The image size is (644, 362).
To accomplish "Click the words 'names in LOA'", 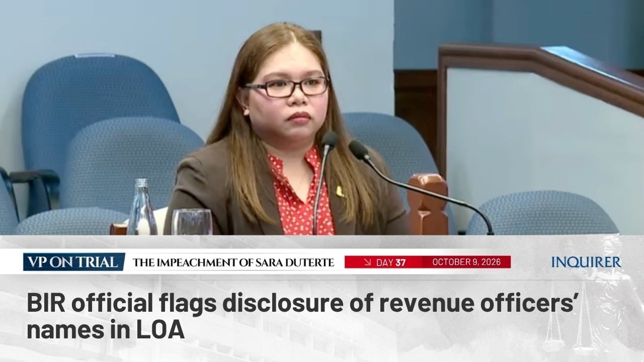I will (x=106, y=331).
